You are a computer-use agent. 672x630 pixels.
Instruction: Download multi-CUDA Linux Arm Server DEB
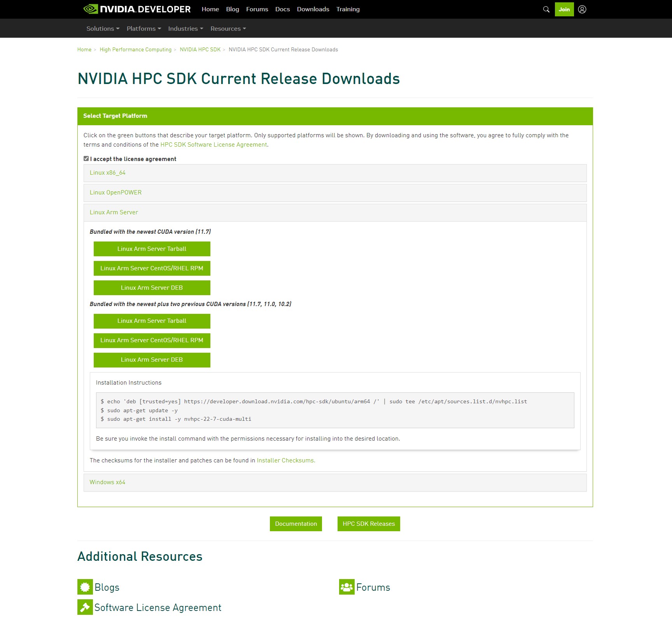point(152,360)
